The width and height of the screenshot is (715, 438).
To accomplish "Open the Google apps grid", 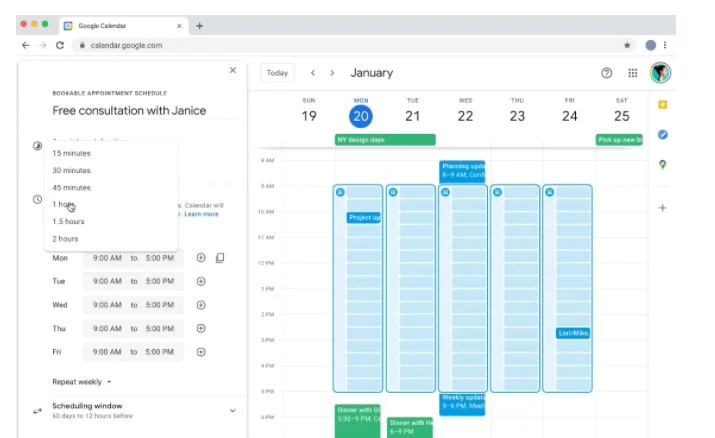I will point(633,73).
